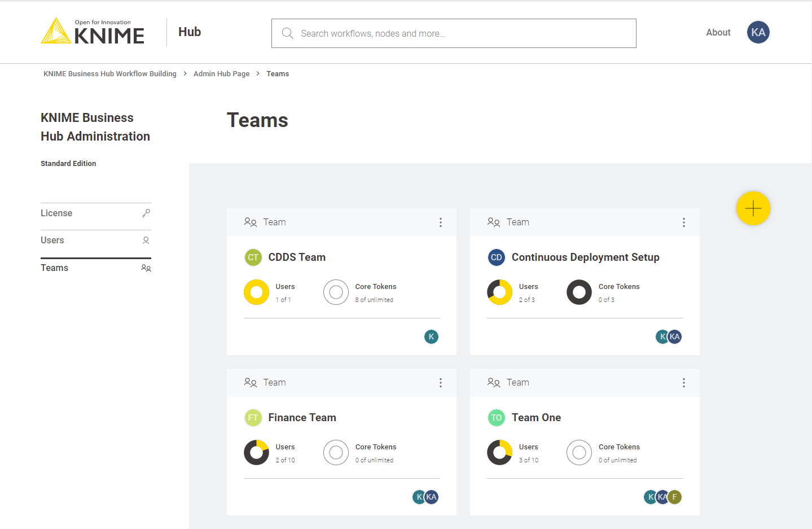This screenshot has width=812, height=529.
Task: Click team icon in Continuous Deployment Setup header
Action: tap(494, 222)
